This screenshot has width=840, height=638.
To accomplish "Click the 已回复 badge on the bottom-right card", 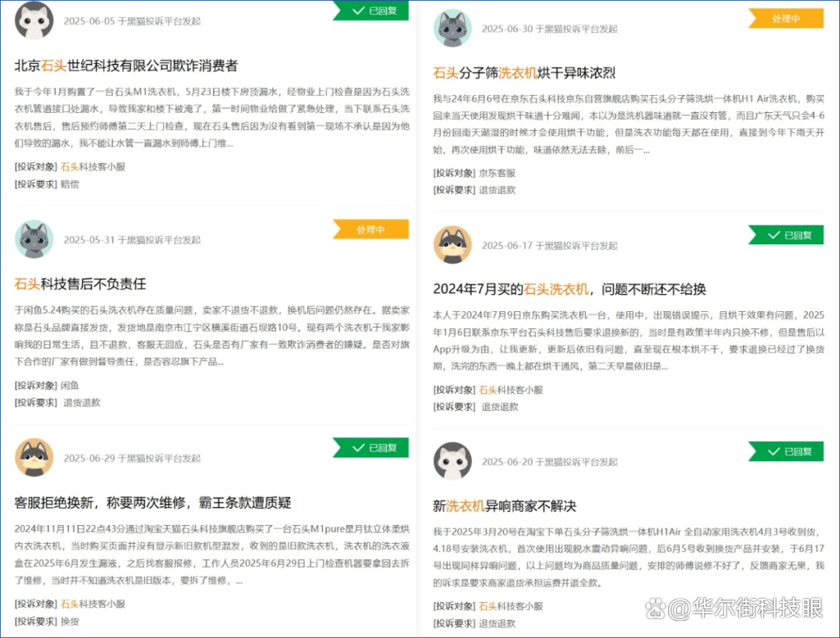I will point(788,451).
